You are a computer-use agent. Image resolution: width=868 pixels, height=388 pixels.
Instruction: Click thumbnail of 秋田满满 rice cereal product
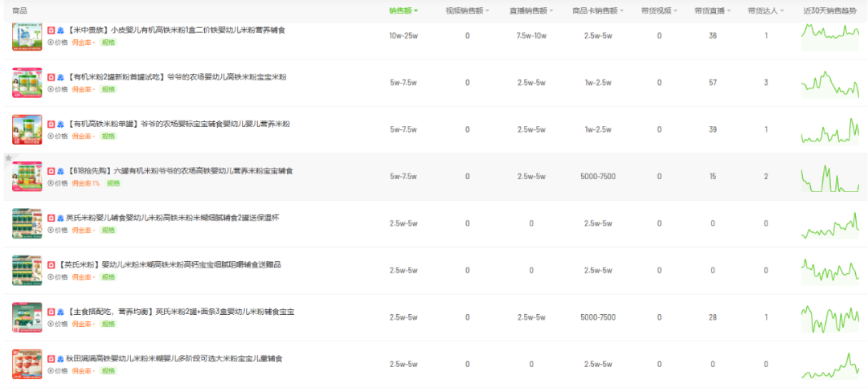point(27,364)
